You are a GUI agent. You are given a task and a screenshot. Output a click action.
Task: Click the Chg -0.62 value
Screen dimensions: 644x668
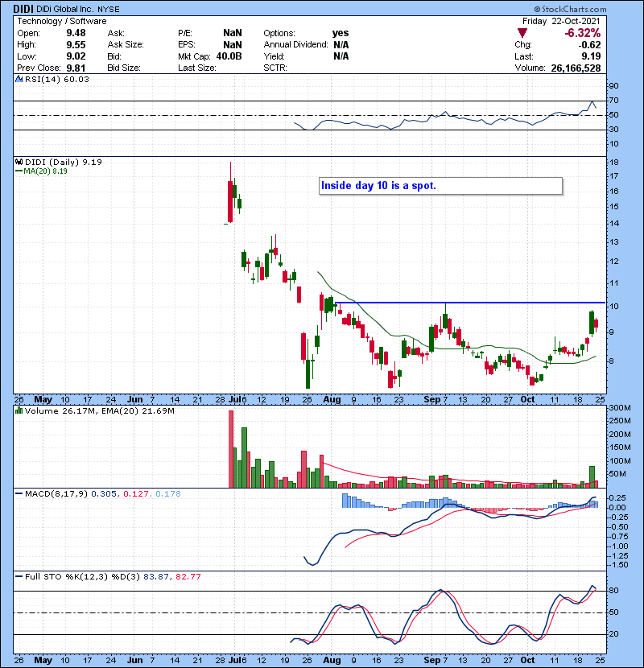[x=589, y=45]
